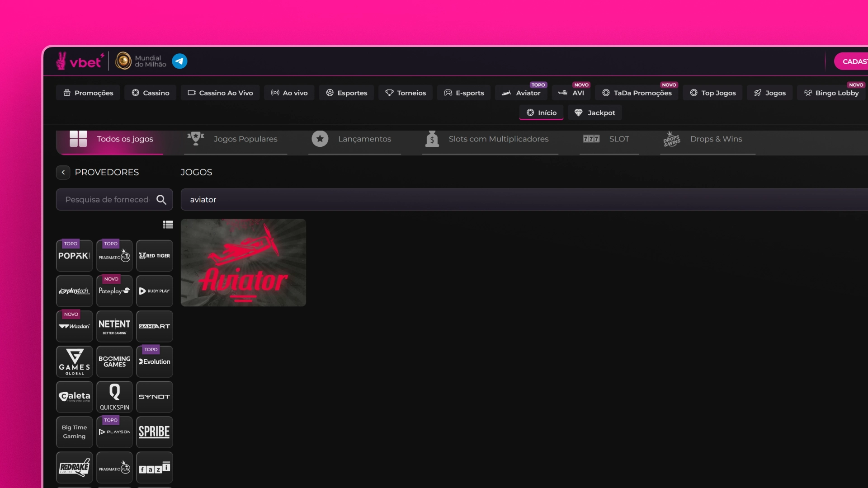Select the Quickspin provider tile
The width and height of the screenshot is (868, 488).
[x=114, y=397]
